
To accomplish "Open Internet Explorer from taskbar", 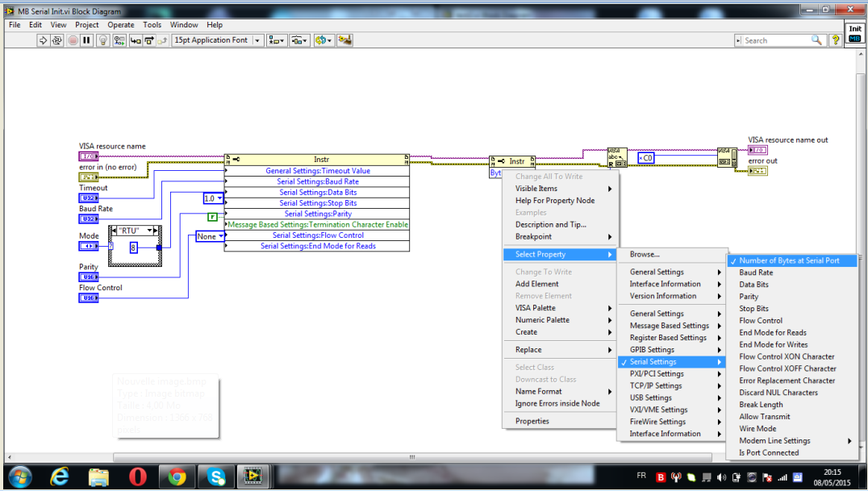I will pyautogui.click(x=59, y=476).
